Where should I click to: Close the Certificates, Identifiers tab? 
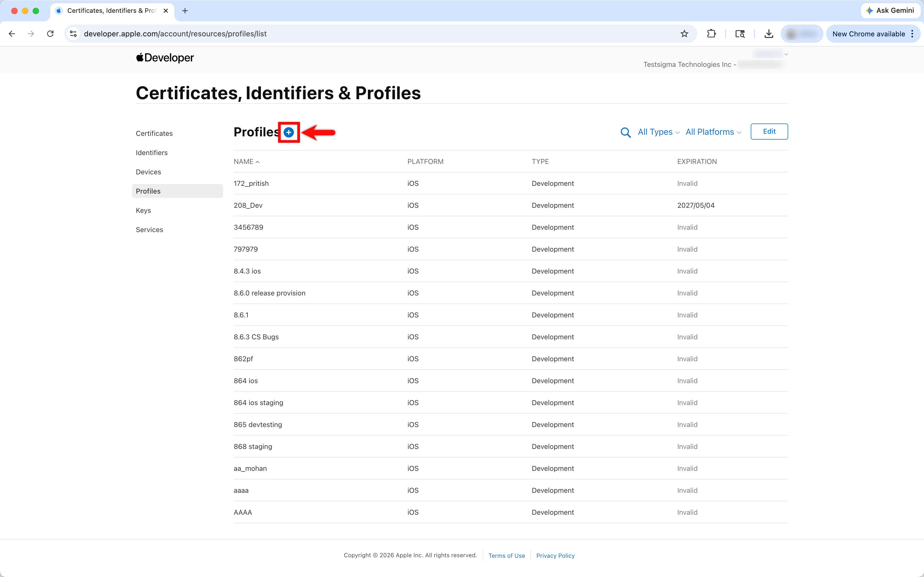click(x=165, y=11)
